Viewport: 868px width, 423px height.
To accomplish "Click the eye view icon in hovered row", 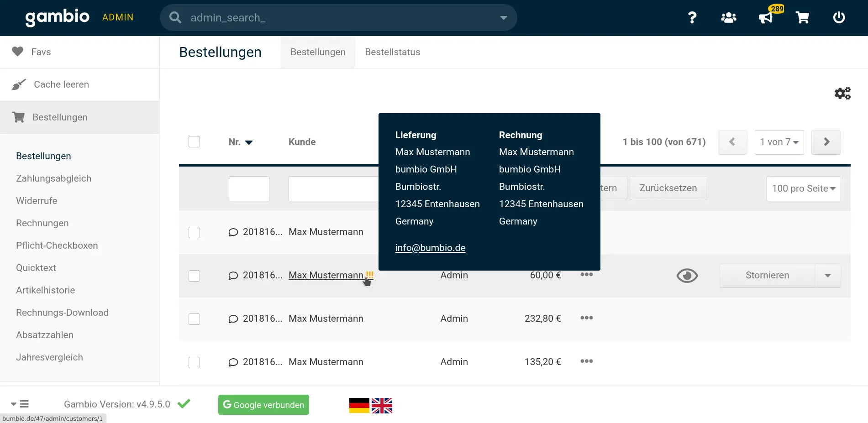I will 687,276.
